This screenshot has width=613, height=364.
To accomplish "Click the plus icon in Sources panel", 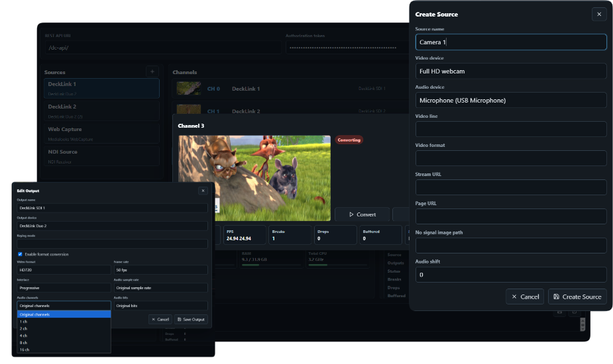I will 152,71.
